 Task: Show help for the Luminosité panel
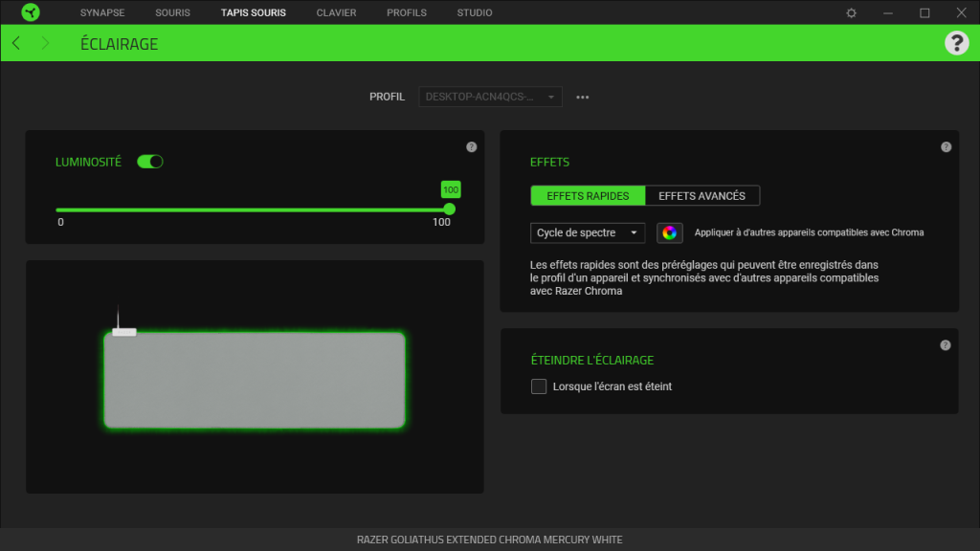(x=471, y=146)
